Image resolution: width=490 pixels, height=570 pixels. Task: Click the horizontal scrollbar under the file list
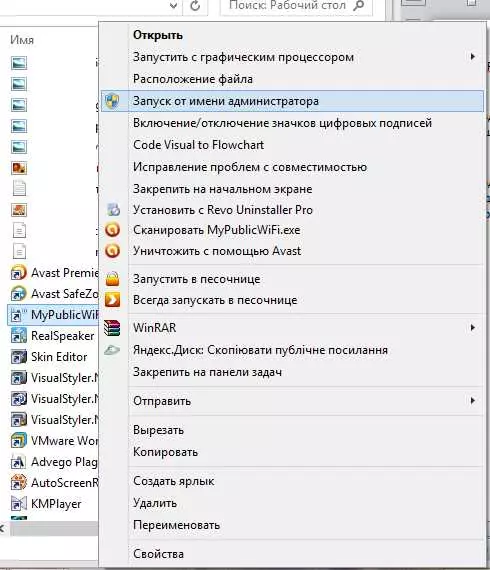[x=55, y=529]
